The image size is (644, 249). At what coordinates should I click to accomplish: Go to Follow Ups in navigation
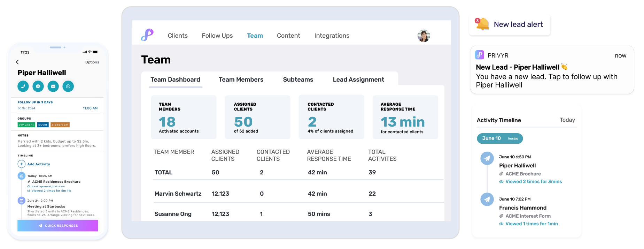tap(217, 36)
